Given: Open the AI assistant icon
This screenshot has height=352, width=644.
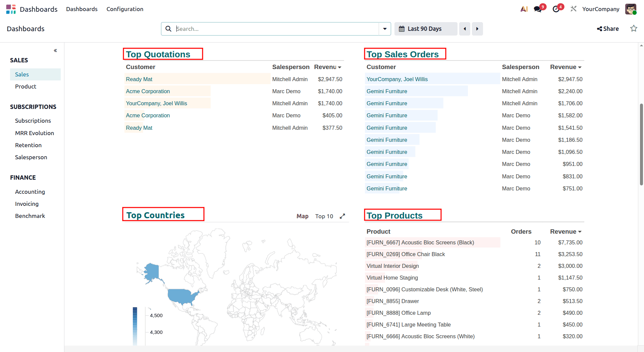Looking at the screenshot, I should (524, 9).
